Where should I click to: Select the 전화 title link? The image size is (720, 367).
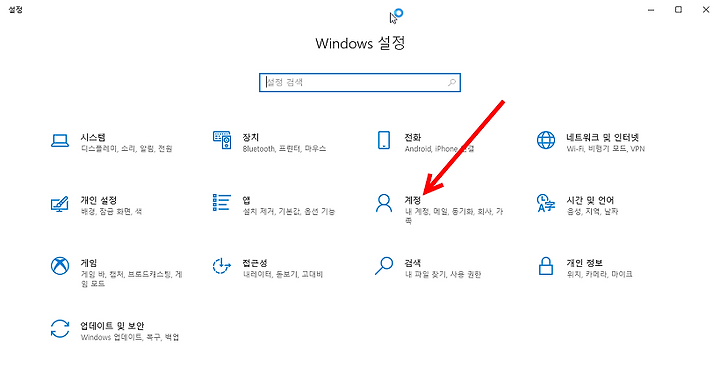pyautogui.click(x=413, y=137)
